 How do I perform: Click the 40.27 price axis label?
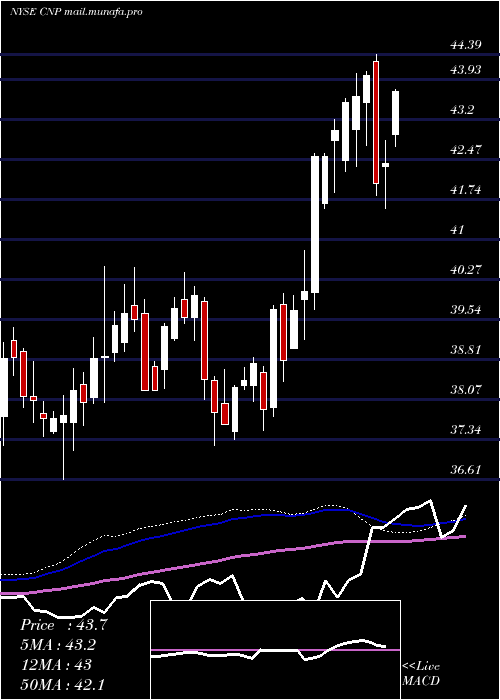(465, 270)
